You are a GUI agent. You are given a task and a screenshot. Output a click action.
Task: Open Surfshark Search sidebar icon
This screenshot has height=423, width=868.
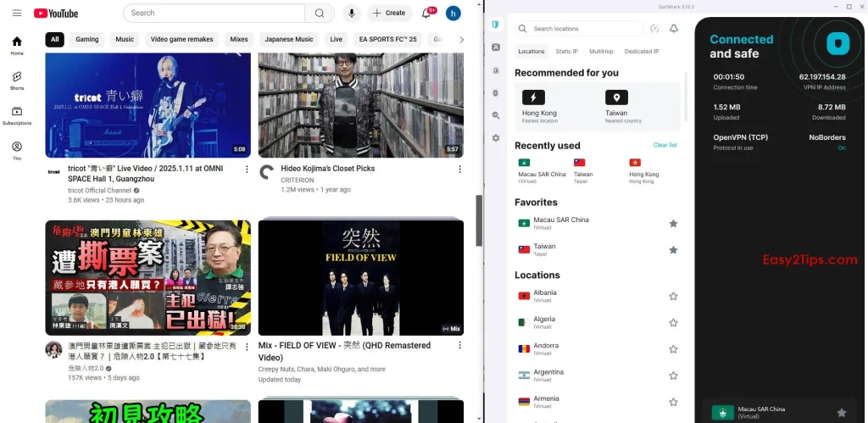(495, 116)
